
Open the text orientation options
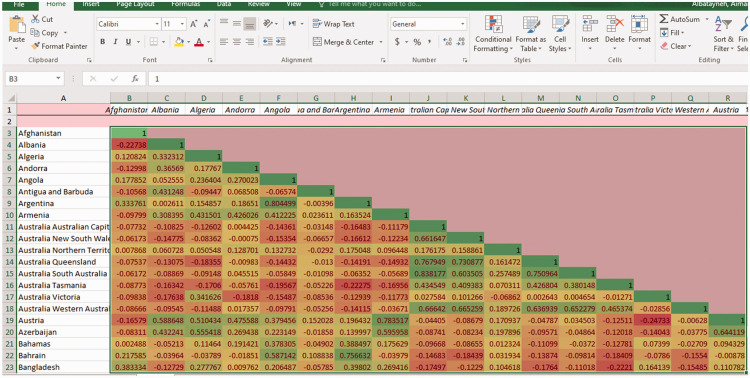(x=270, y=23)
